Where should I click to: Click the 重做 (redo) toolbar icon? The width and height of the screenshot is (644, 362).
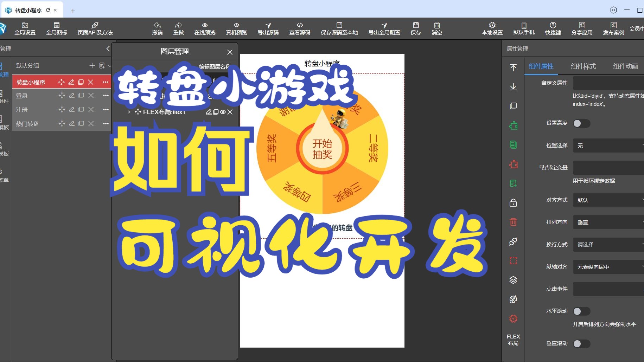(178, 28)
